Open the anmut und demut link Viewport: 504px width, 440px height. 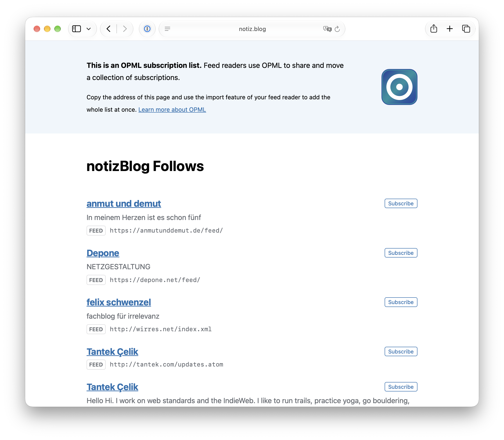click(x=124, y=204)
